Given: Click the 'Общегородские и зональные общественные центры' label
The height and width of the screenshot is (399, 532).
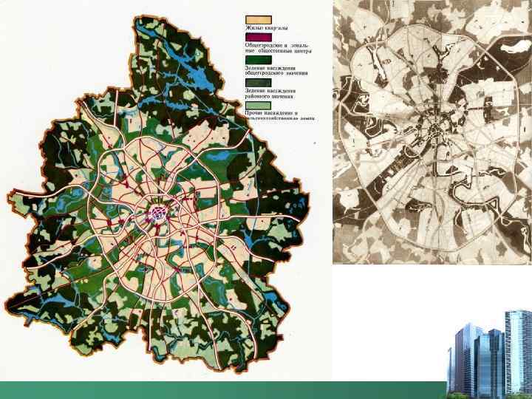Looking at the screenshot, I should tap(279, 48).
